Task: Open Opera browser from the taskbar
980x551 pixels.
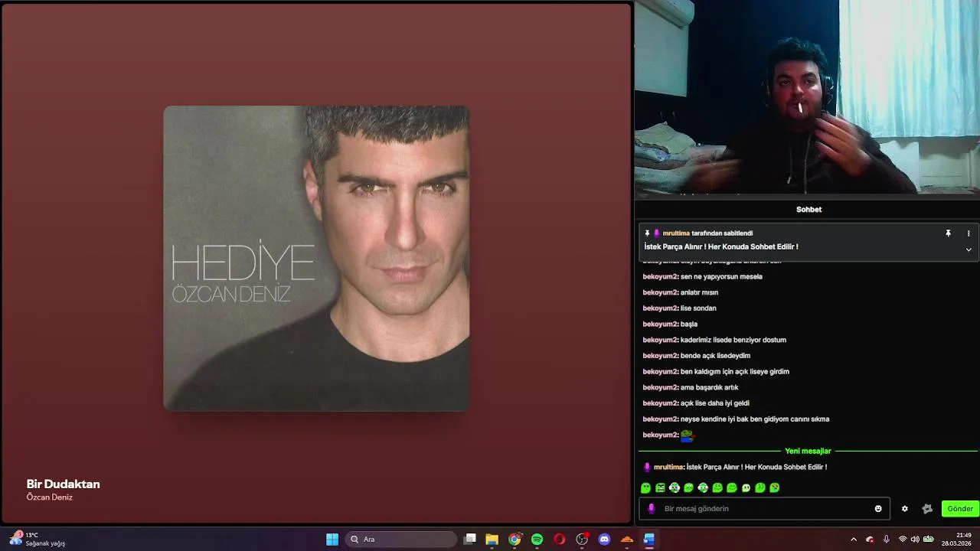Action: (560, 540)
